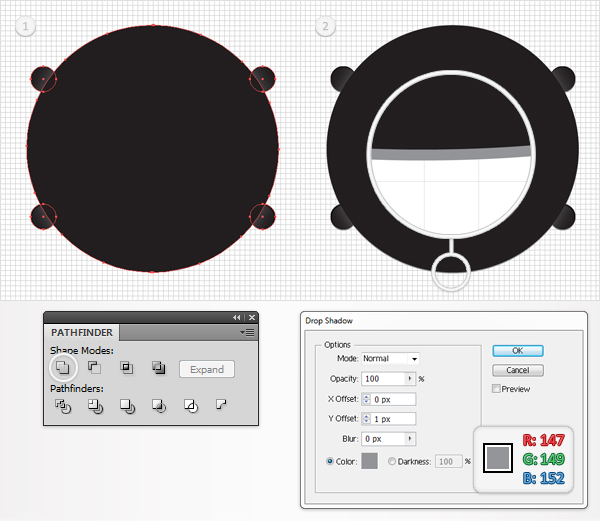Viewport: 600px width, 521px height.
Task: Click the Trim pathfinder icon
Action: pos(95,406)
